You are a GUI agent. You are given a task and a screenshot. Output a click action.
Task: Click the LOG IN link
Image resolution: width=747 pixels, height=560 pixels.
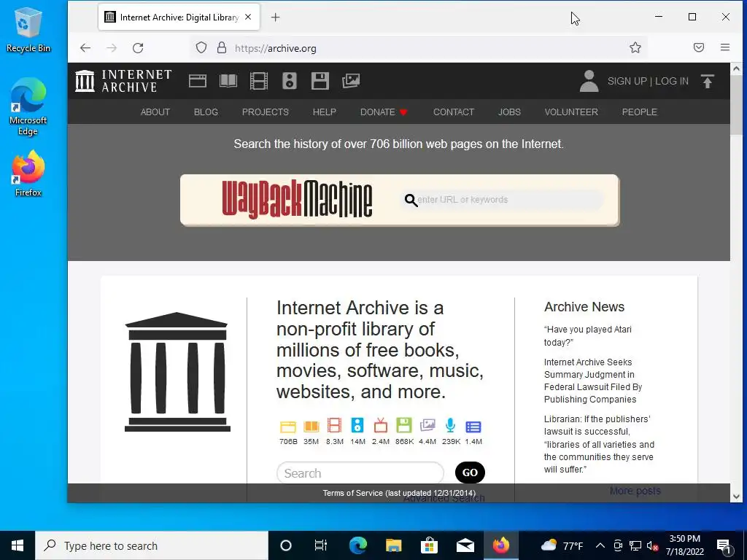(672, 81)
